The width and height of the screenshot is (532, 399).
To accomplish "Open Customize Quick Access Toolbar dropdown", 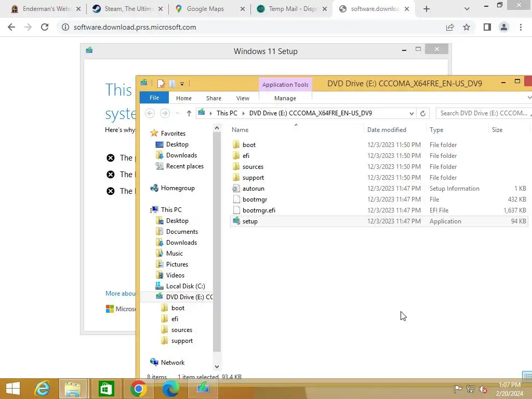I will pos(182,84).
